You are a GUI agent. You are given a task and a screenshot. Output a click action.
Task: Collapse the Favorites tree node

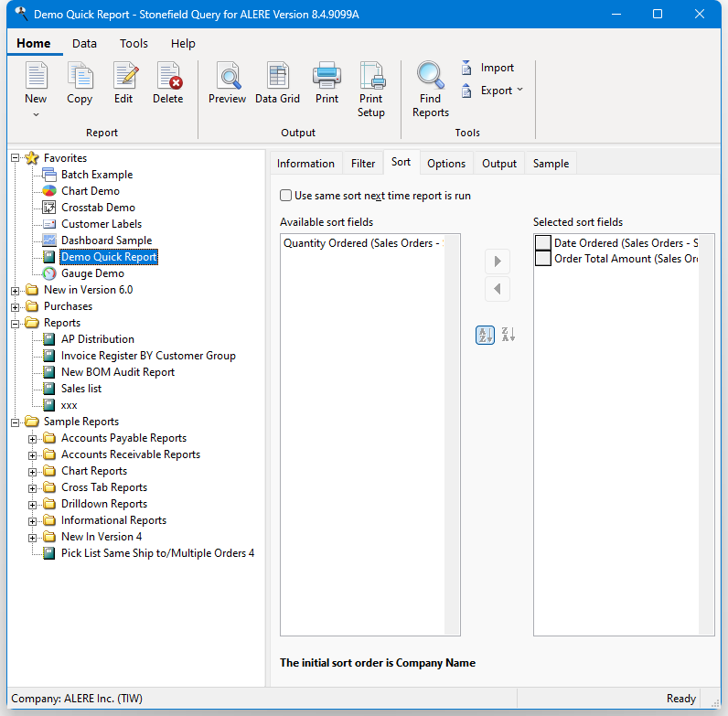[16, 158]
